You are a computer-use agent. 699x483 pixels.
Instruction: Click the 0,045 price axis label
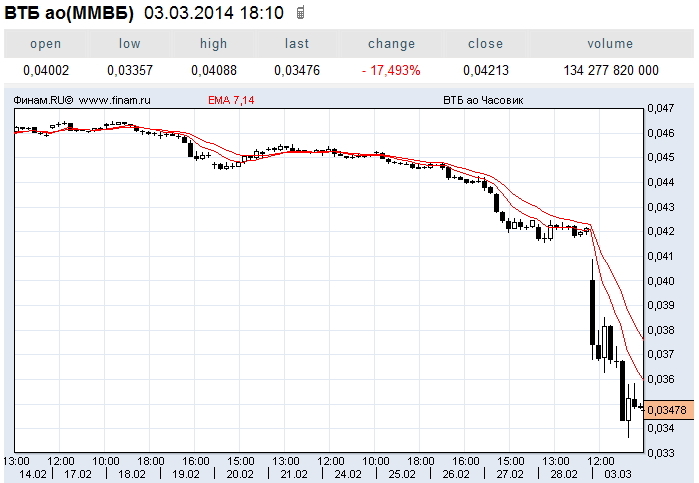click(661, 157)
